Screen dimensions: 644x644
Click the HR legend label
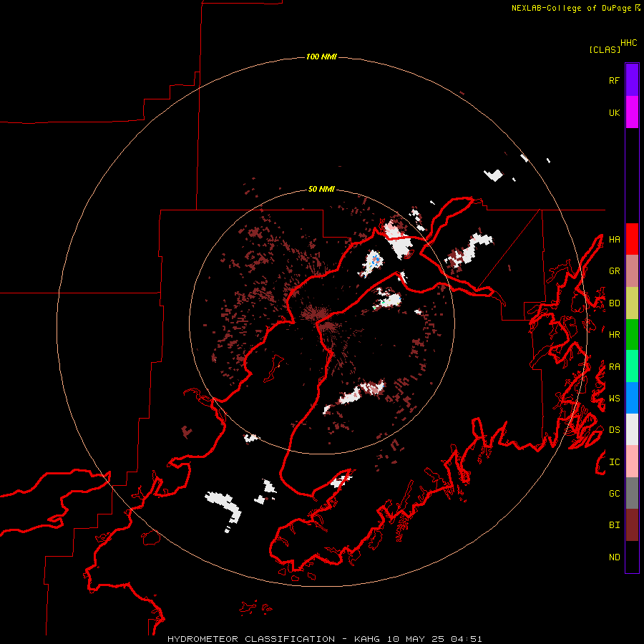click(614, 335)
